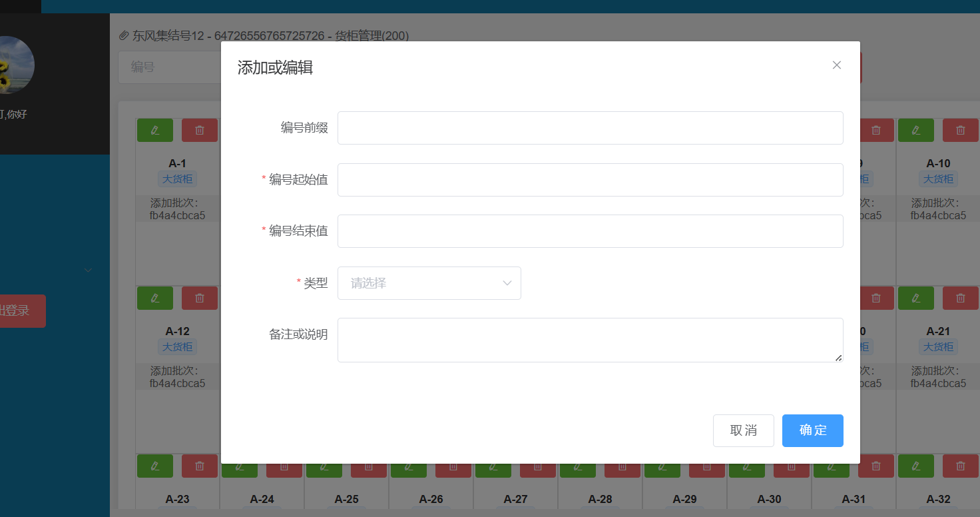
Task: Click the A-12 locker label
Action: point(177,331)
